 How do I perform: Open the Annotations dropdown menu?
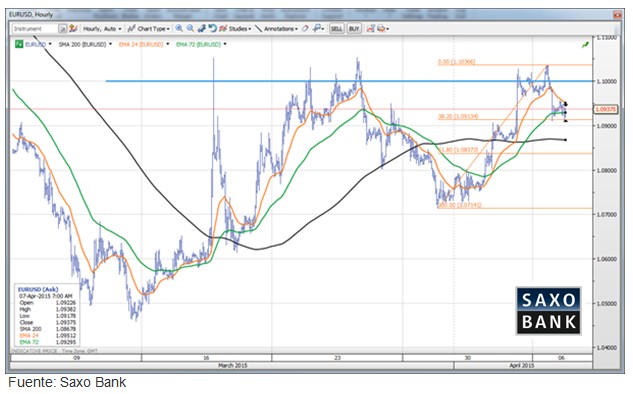pyautogui.click(x=277, y=29)
